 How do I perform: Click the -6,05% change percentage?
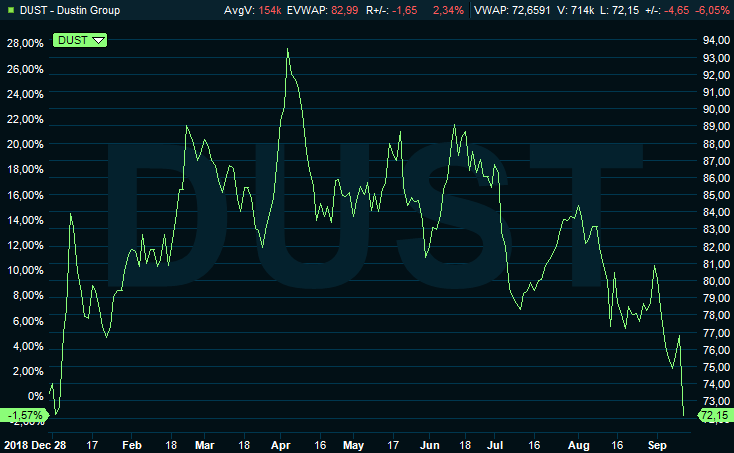[x=712, y=10]
